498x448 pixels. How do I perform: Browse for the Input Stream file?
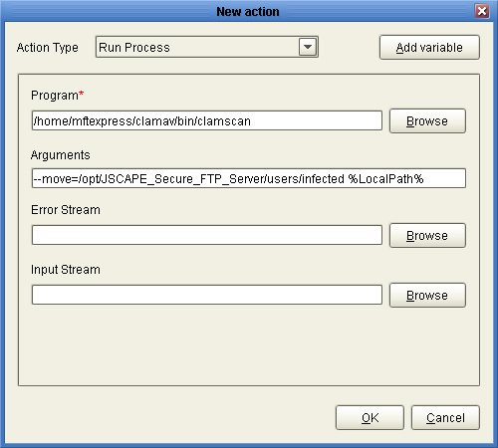point(427,296)
